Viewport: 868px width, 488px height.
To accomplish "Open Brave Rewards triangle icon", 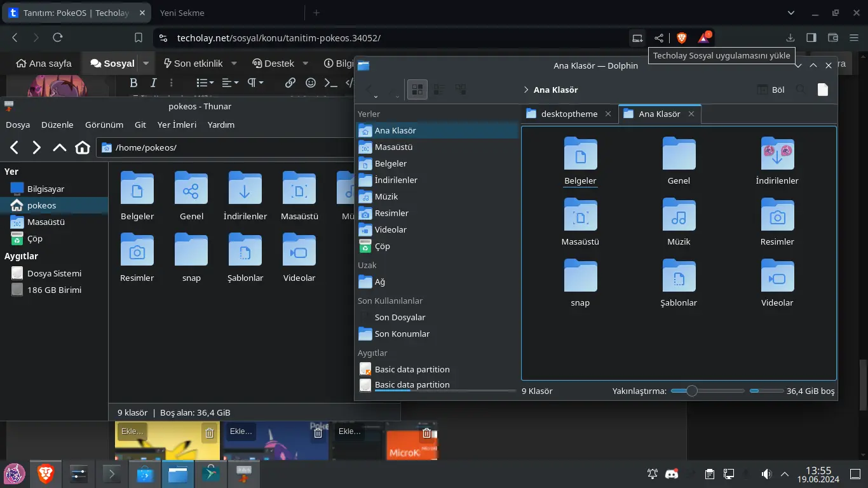I will click(703, 38).
